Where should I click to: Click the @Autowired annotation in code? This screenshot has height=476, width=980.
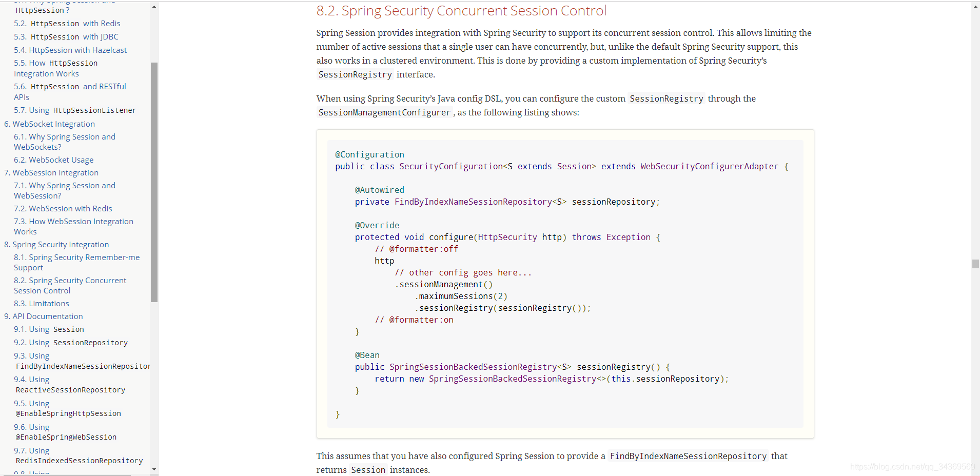(380, 190)
